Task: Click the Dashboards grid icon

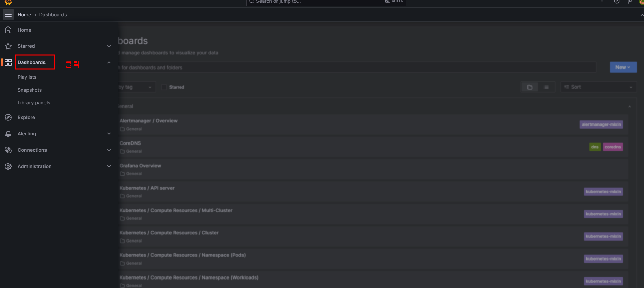Action: (8, 62)
